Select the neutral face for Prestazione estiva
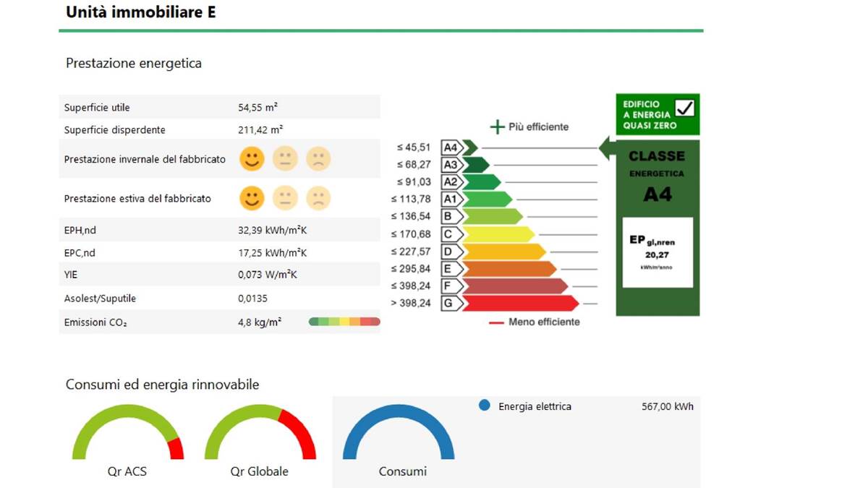 tap(285, 198)
